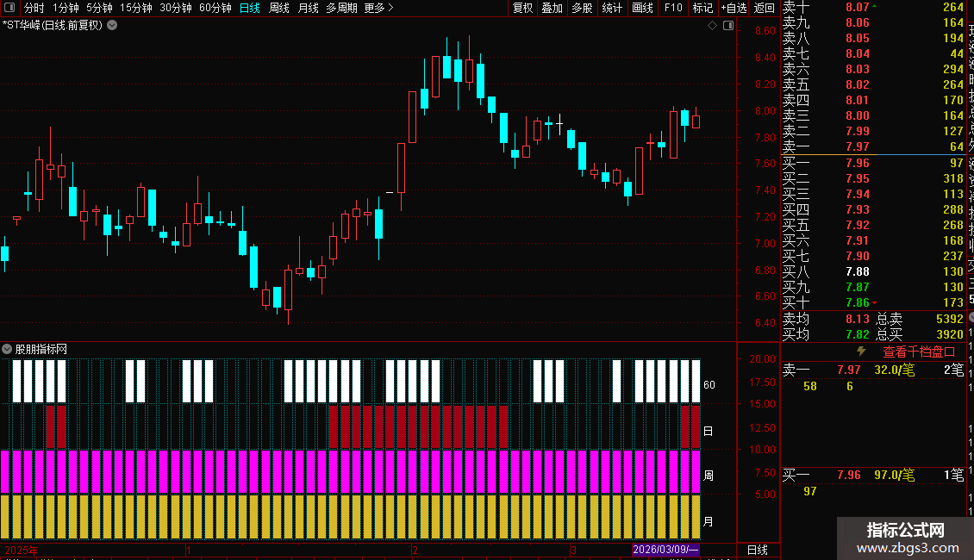The width and height of the screenshot is (974, 560).
Task: Click 买五 price 7.92 row
Action: click(873, 225)
